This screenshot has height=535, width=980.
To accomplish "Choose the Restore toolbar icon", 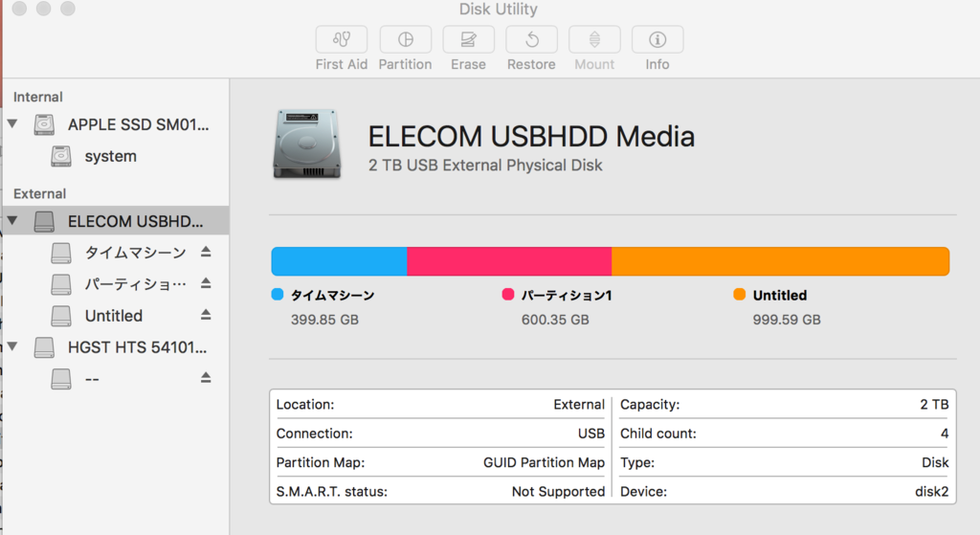I will coord(531,40).
